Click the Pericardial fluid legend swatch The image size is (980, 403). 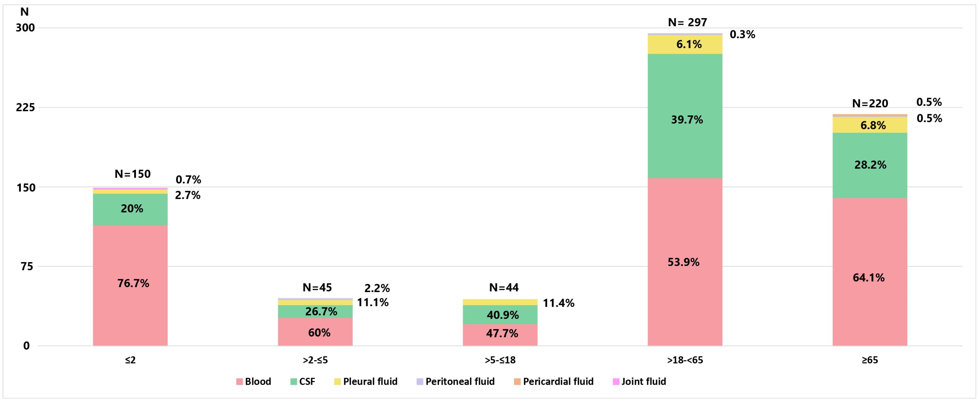pos(517,382)
